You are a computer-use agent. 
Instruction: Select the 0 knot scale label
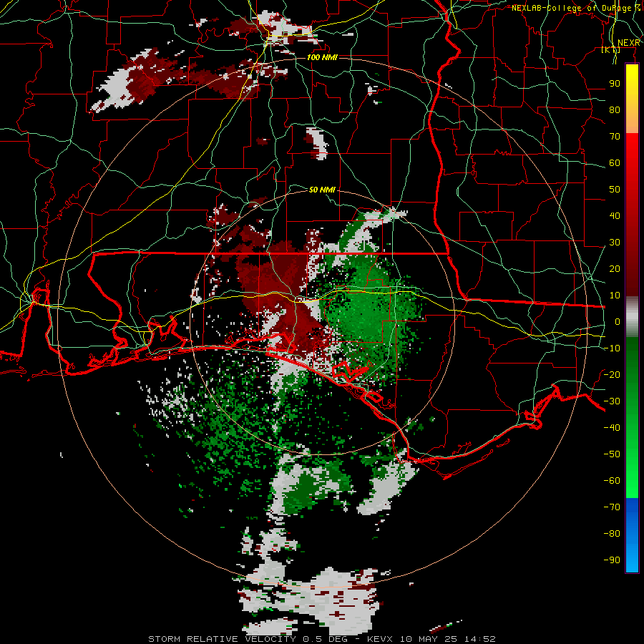(x=618, y=321)
